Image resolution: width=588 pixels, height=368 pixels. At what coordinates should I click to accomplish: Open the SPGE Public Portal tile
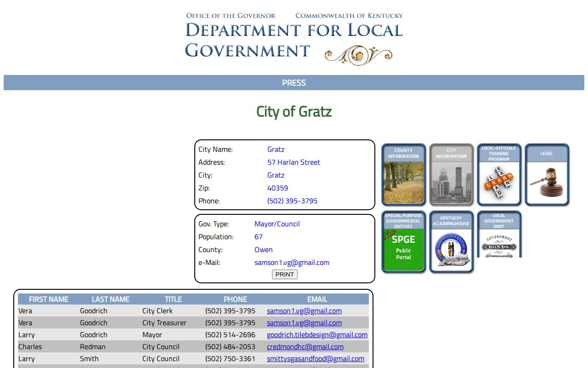point(403,242)
